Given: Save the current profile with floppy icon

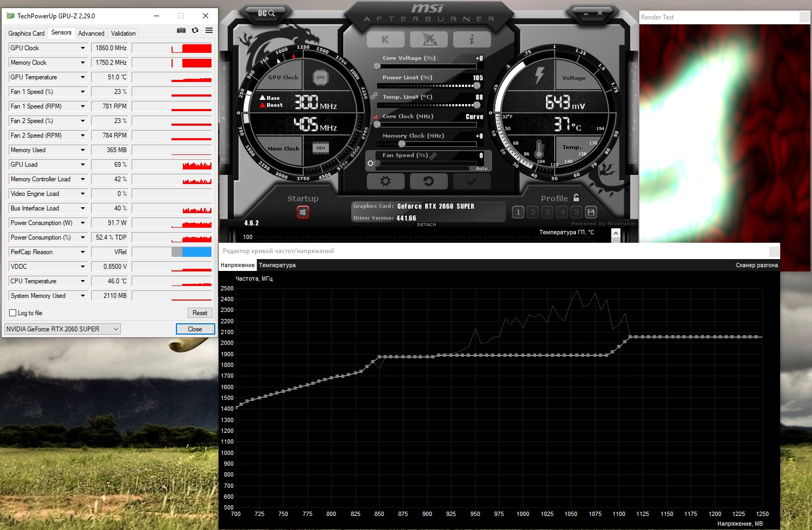Looking at the screenshot, I should [591, 212].
